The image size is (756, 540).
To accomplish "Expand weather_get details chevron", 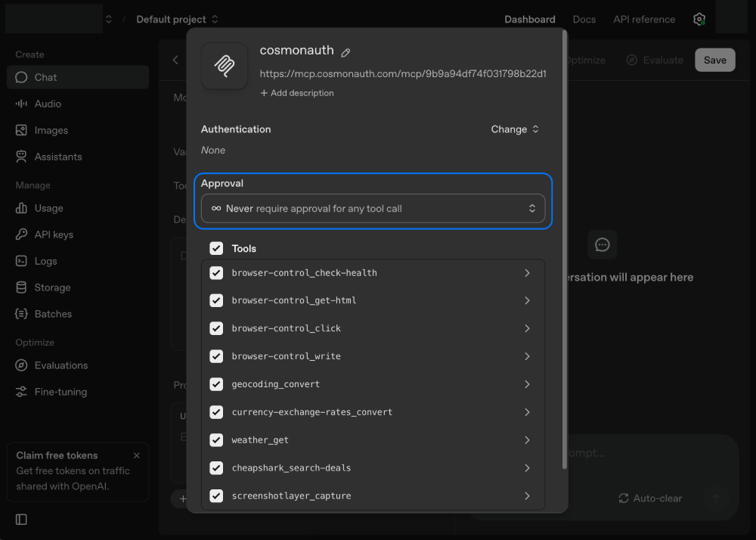I will click(x=527, y=440).
